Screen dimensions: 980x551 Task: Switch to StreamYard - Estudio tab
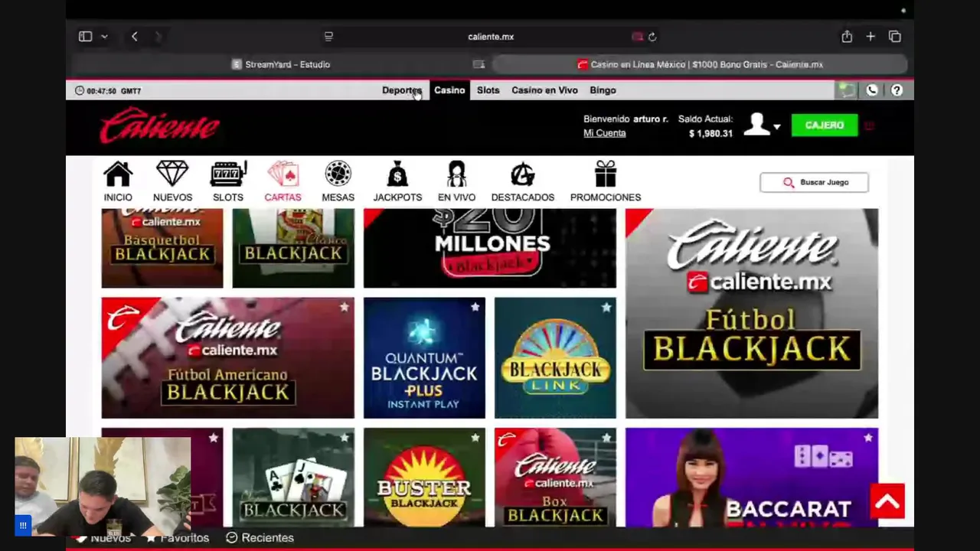(280, 64)
